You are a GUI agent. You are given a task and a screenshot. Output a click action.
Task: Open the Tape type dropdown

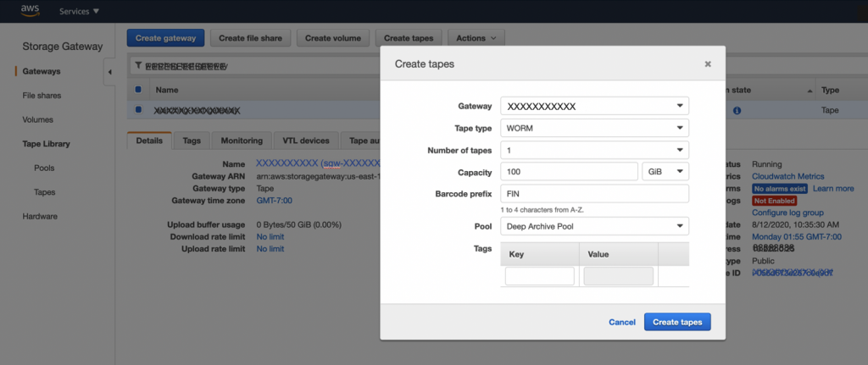pyautogui.click(x=594, y=129)
